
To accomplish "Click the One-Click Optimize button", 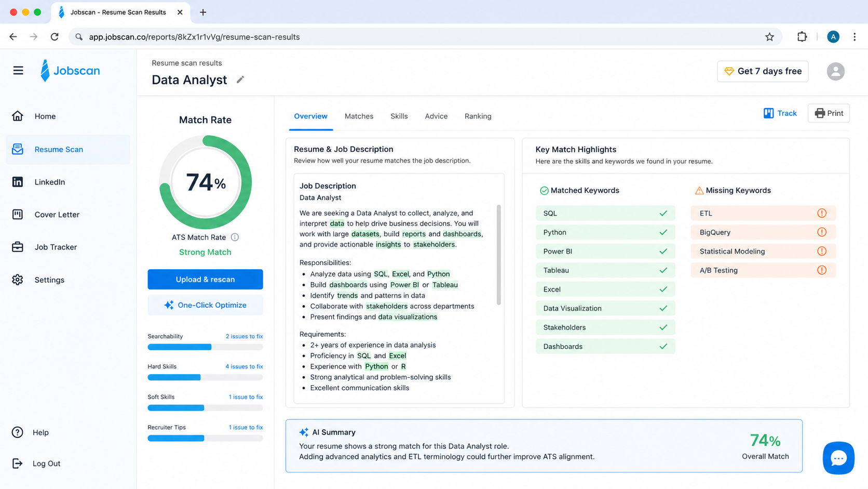I will click(205, 305).
